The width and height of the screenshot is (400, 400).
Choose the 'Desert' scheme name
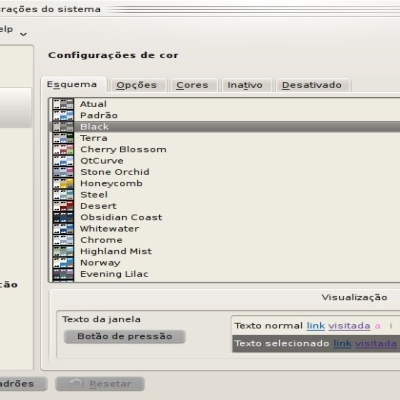point(98,206)
